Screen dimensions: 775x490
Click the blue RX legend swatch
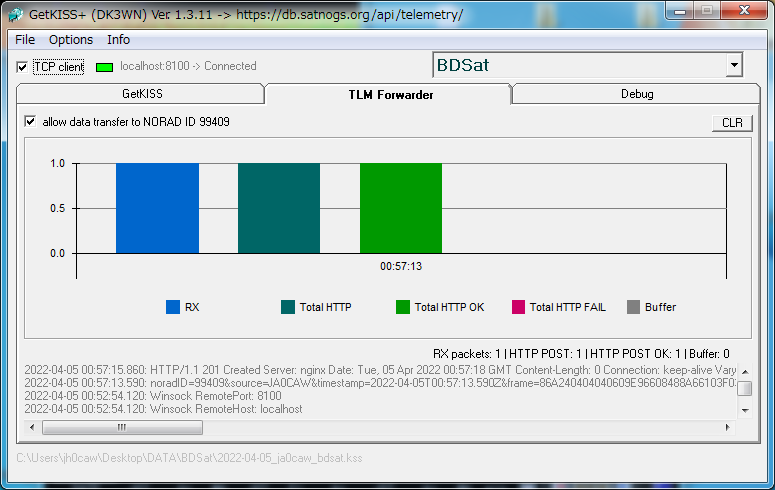(x=173, y=307)
